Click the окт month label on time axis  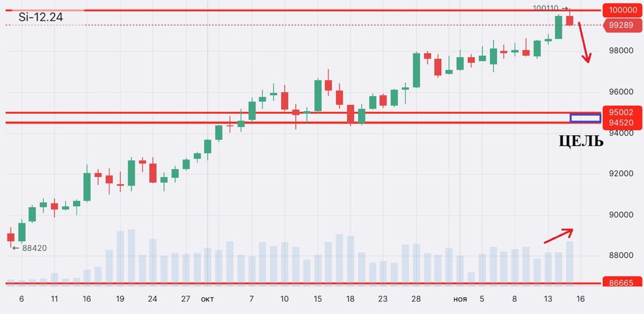[207, 299]
